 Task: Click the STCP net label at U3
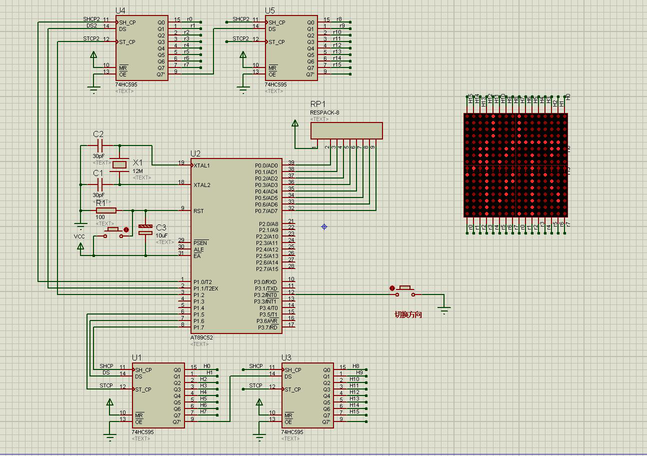click(256, 385)
